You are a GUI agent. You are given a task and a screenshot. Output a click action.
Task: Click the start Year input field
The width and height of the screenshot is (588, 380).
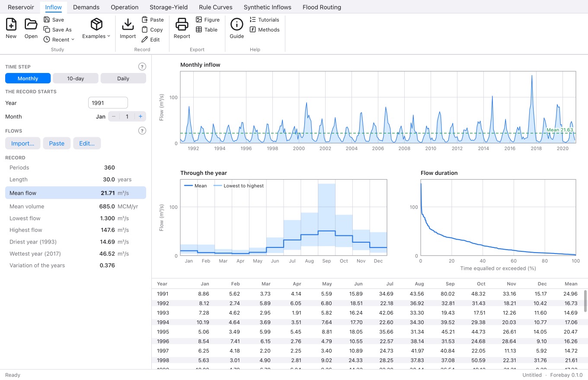click(108, 103)
